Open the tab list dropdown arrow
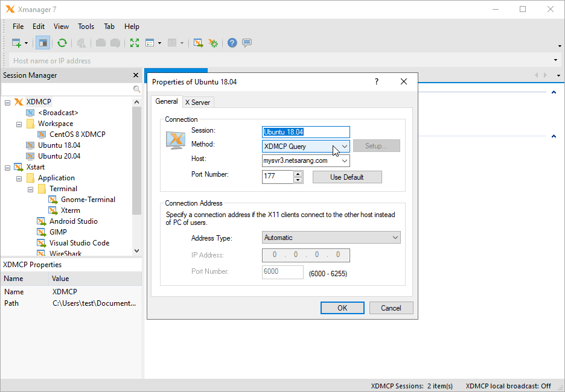 click(x=559, y=75)
